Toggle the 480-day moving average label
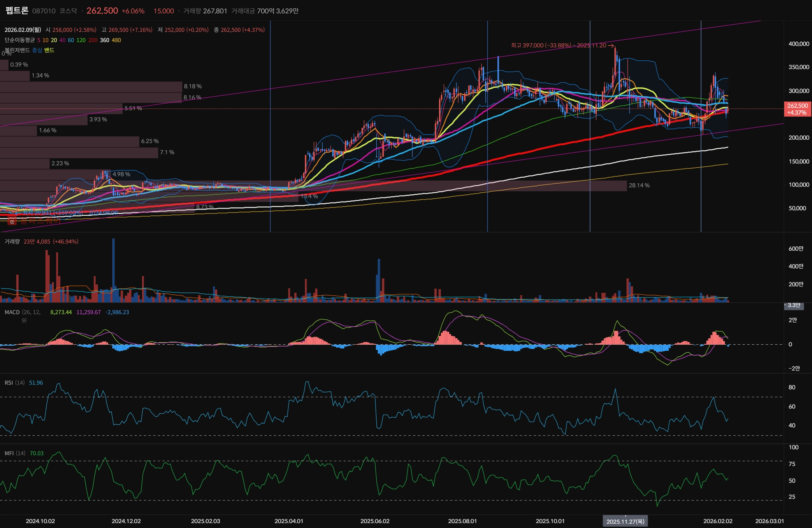Image resolution: width=812 pixels, height=528 pixels. click(x=116, y=40)
